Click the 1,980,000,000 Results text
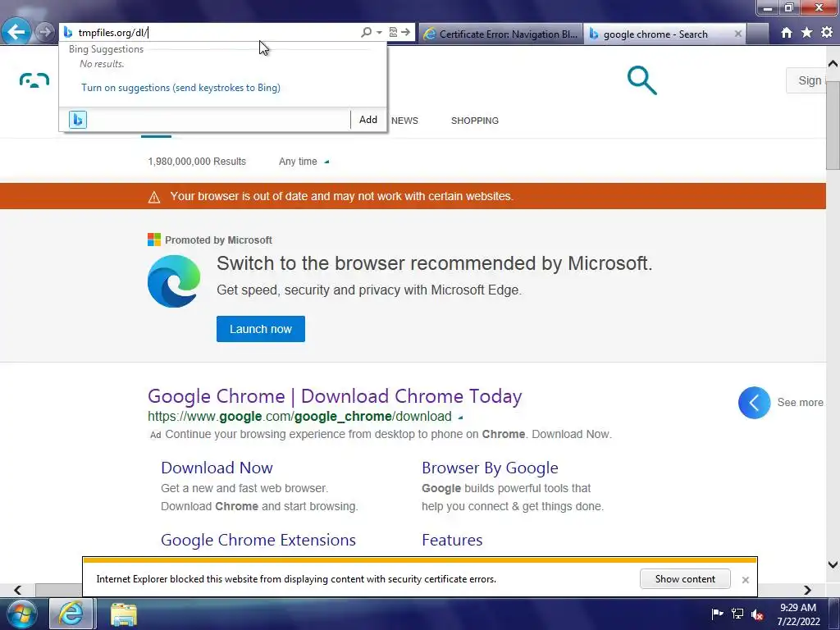 (x=197, y=162)
